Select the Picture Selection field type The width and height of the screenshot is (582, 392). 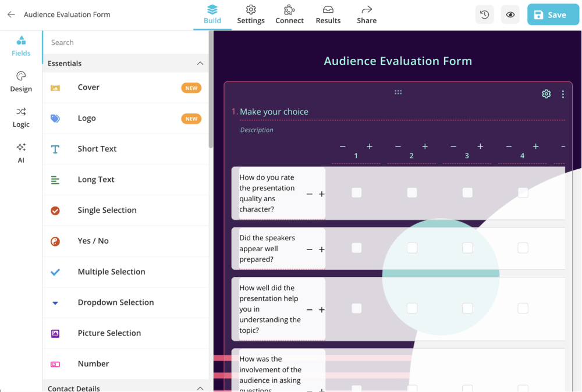[x=109, y=333]
